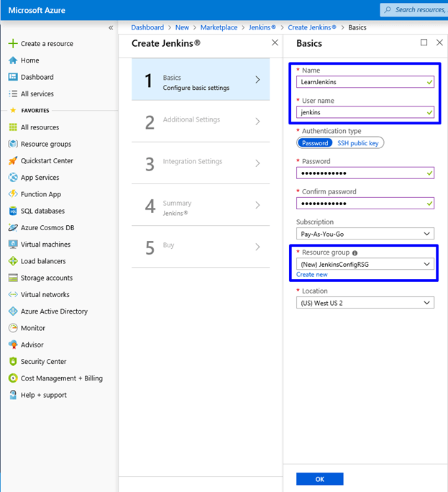Click the All resources grid icon
This screenshot has height=492, width=448.
13,127
